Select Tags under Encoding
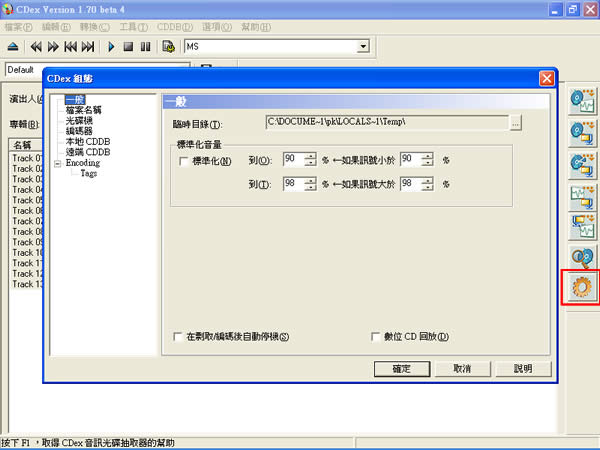Image resolution: width=600 pixels, height=450 pixels. click(88, 173)
